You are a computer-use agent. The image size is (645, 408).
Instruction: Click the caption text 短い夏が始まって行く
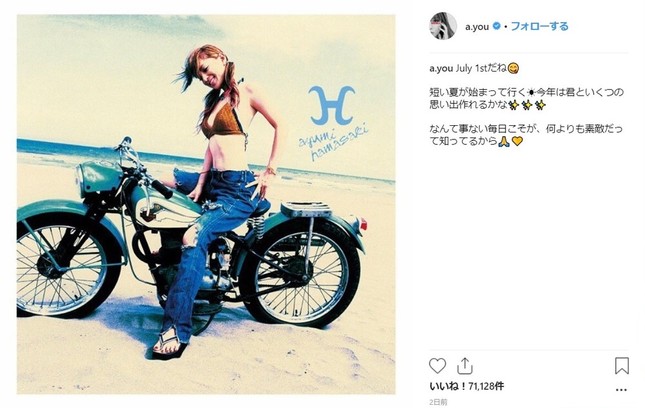(477, 92)
